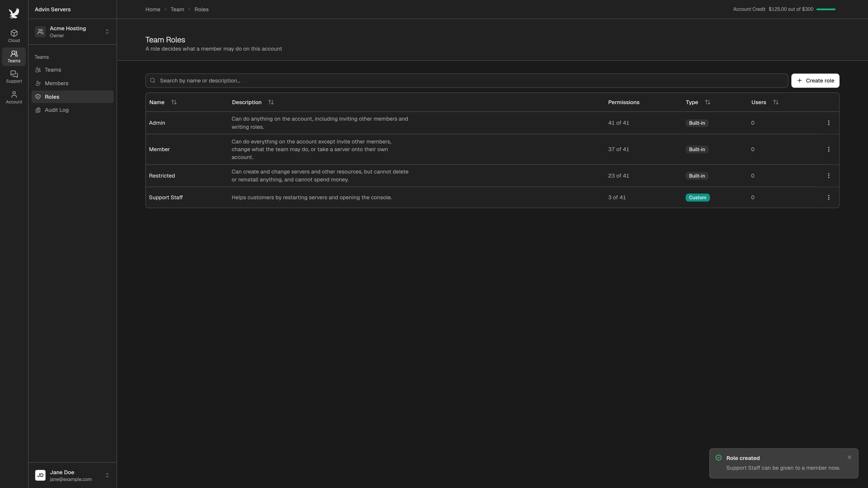
Task: Select Roles in the sidebar
Action: 72,97
